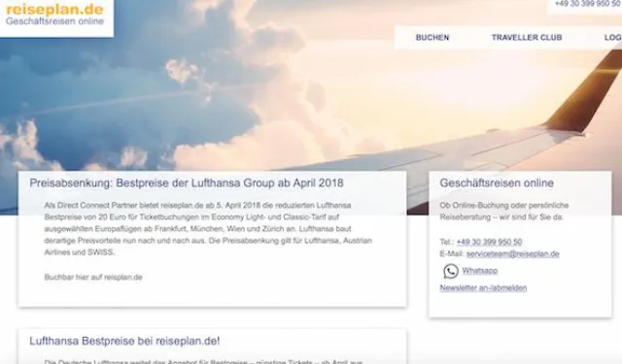Open the TRAVELLER CLUB menu item
622x364 pixels.
(527, 38)
